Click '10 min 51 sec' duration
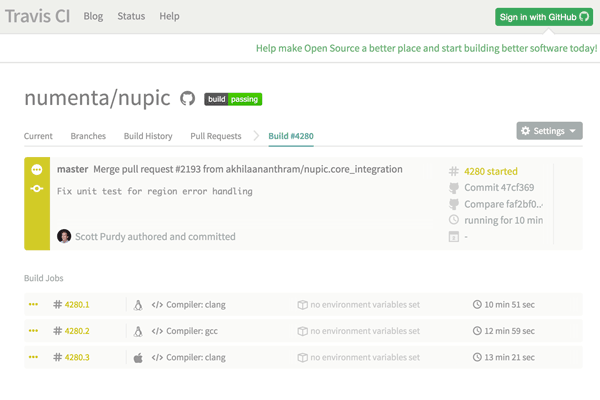The height and width of the screenshot is (400, 600). pyautogui.click(x=510, y=305)
